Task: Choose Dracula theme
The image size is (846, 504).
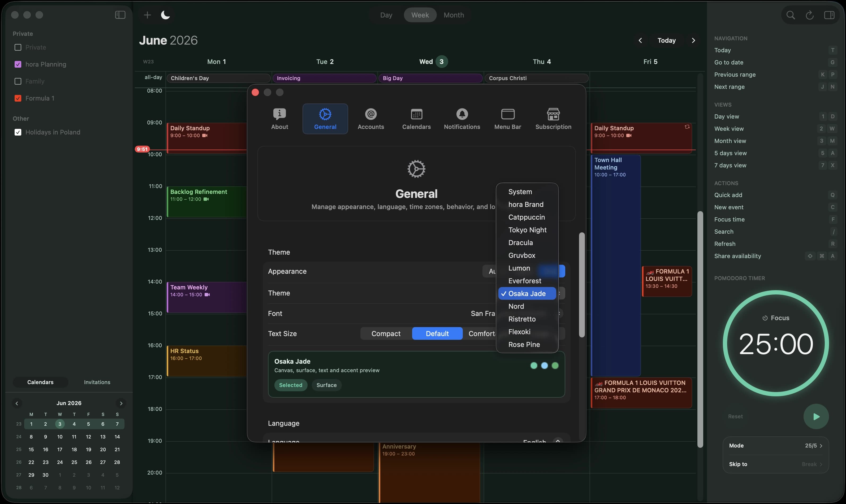Action: click(527, 243)
